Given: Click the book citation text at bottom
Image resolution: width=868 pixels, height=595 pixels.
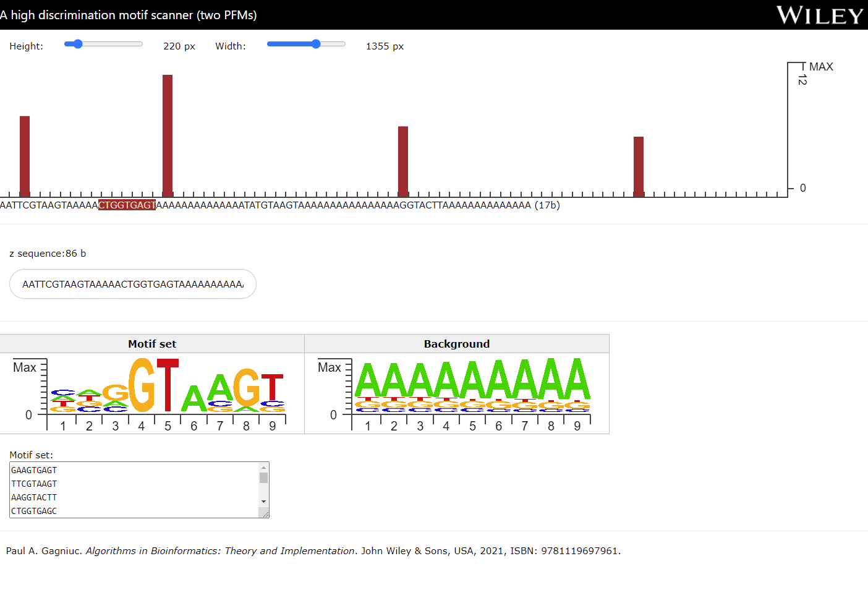Looking at the screenshot, I should [313, 551].
